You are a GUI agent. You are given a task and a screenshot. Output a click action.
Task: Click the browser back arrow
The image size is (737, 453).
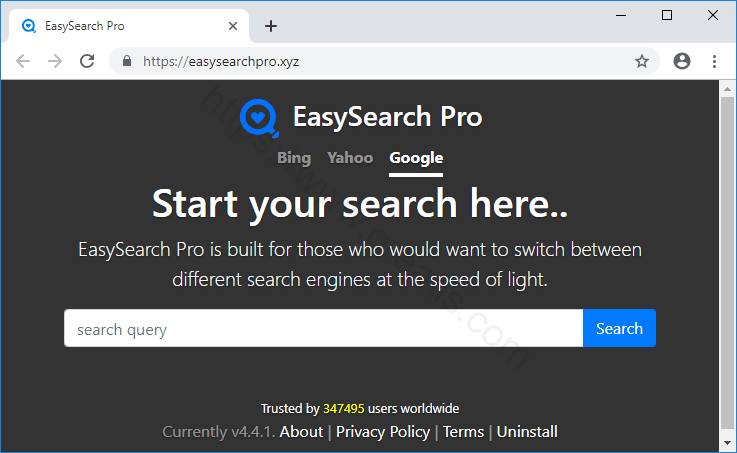tap(23, 61)
